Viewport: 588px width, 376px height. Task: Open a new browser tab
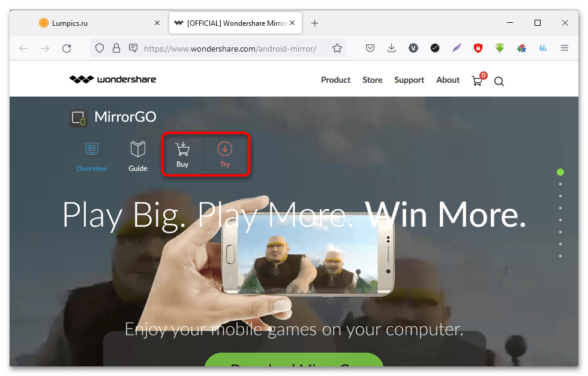click(x=314, y=23)
